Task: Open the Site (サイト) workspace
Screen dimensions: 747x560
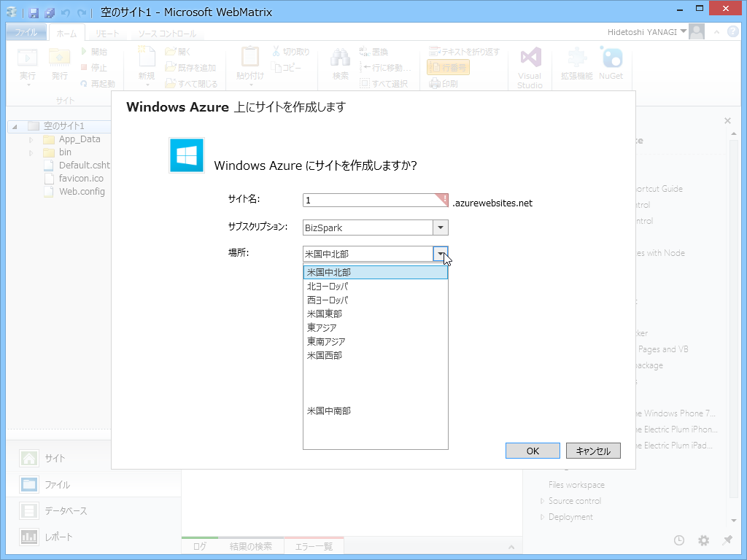Action: [x=93, y=458]
